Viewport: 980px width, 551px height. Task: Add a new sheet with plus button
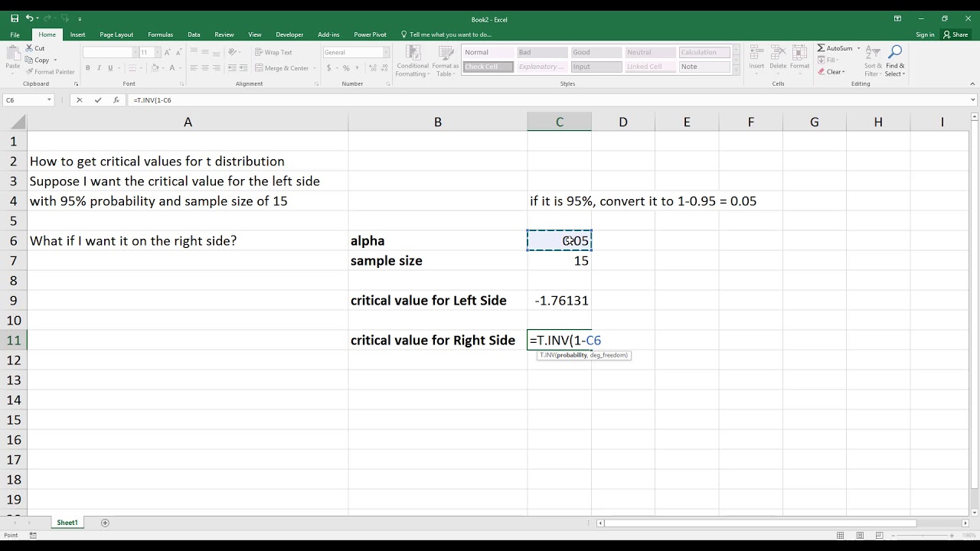pyautogui.click(x=105, y=523)
